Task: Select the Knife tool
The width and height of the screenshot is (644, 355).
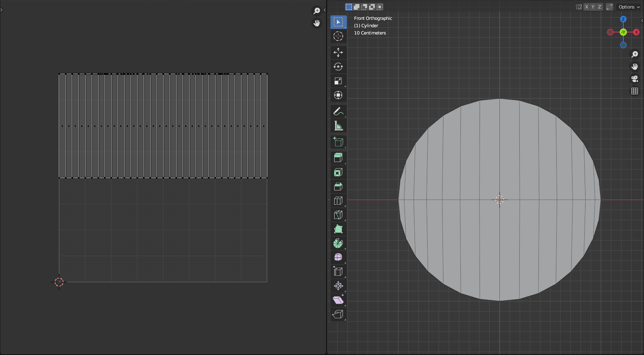Action: (x=338, y=215)
